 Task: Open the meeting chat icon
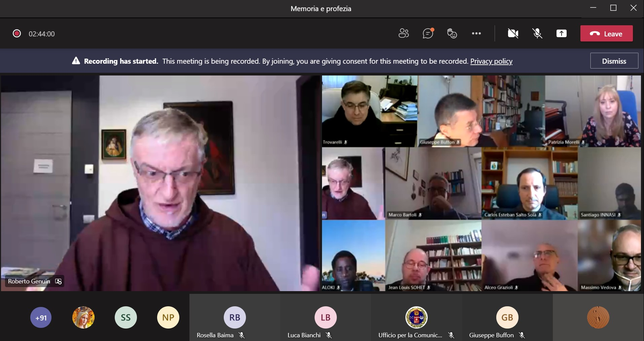click(428, 33)
